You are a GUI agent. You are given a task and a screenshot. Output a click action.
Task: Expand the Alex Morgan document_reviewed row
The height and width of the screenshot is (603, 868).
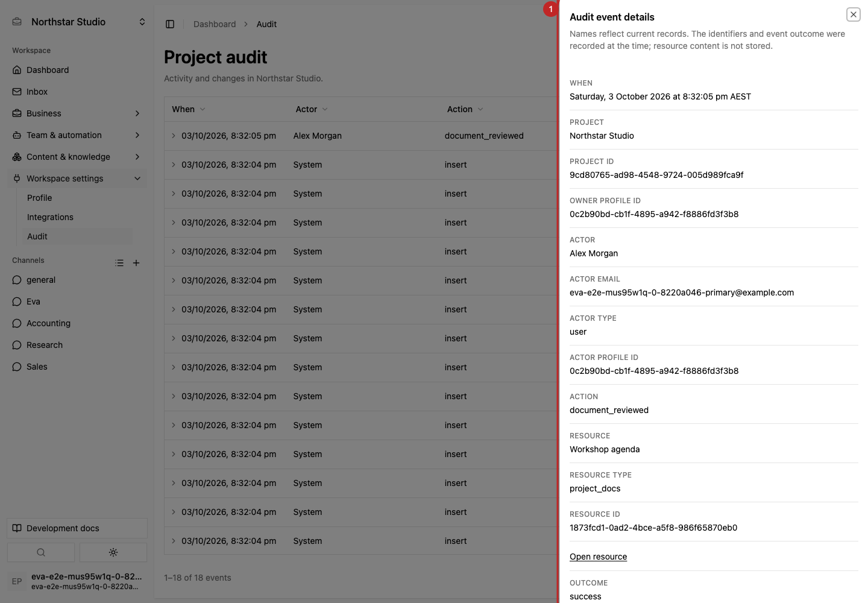pyautogui.click(x=174, y=136)
